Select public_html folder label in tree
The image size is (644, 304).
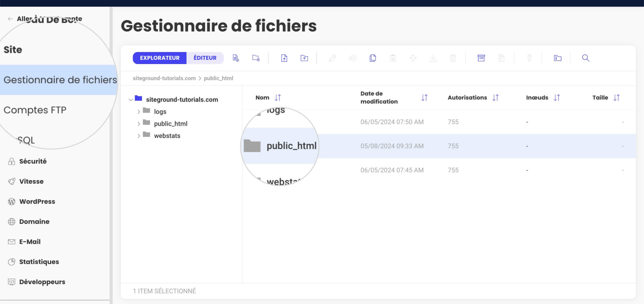(x=171, y=124)
